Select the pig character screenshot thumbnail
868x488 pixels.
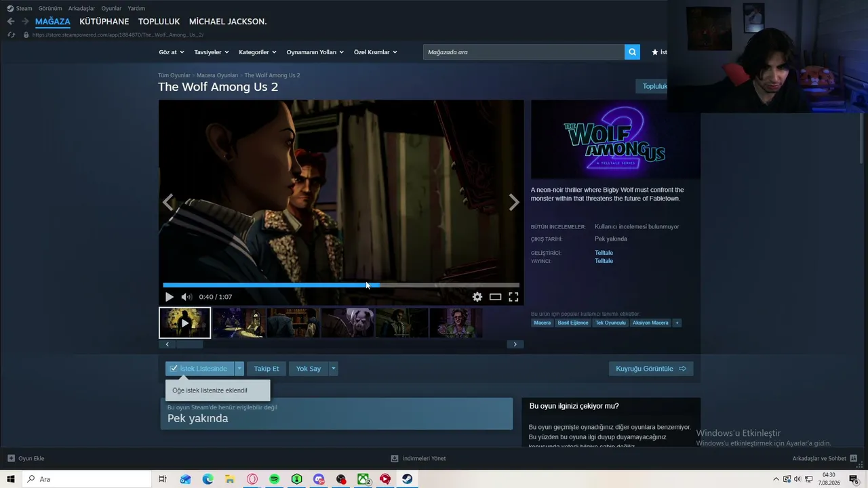point(347,323)
